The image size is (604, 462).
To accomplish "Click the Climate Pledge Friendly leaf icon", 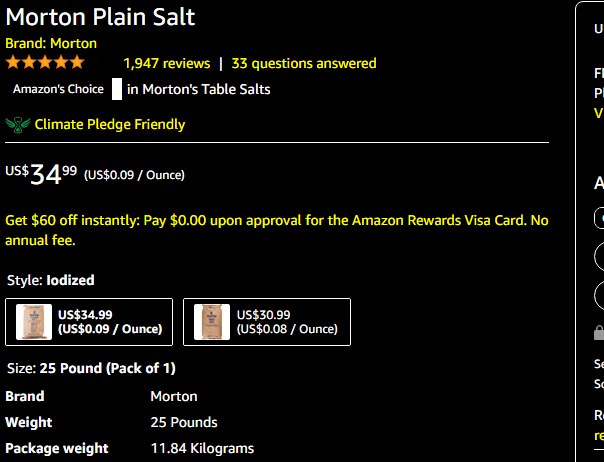I will (17, 125).
